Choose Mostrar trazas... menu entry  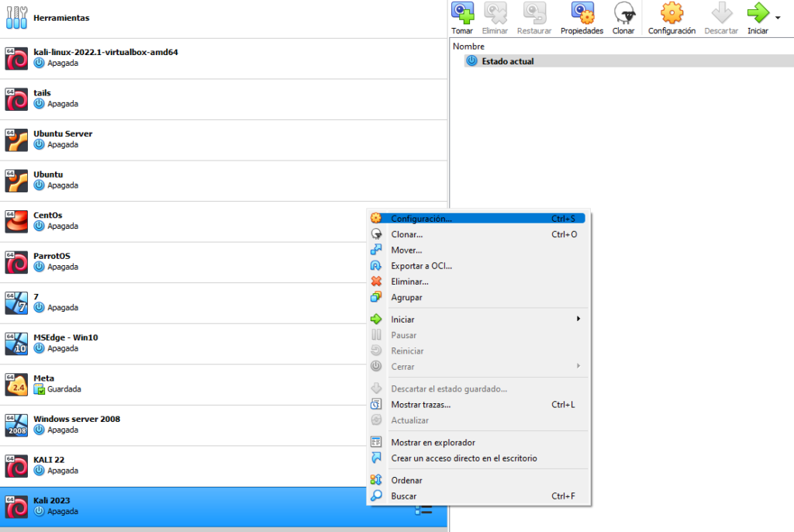pos(477,404)
